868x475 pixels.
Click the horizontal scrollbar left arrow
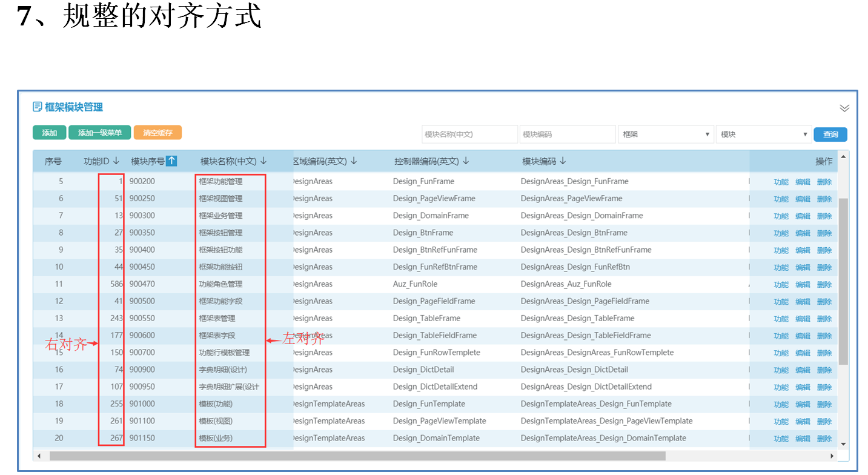[x=39, y=456]
